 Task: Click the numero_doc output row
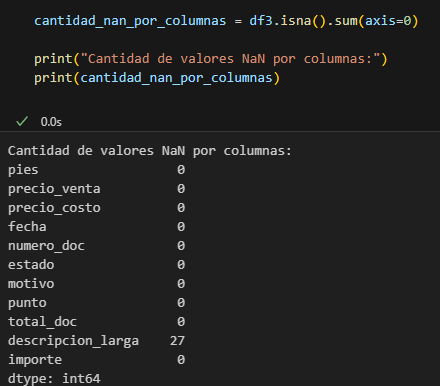pos(96,246)
